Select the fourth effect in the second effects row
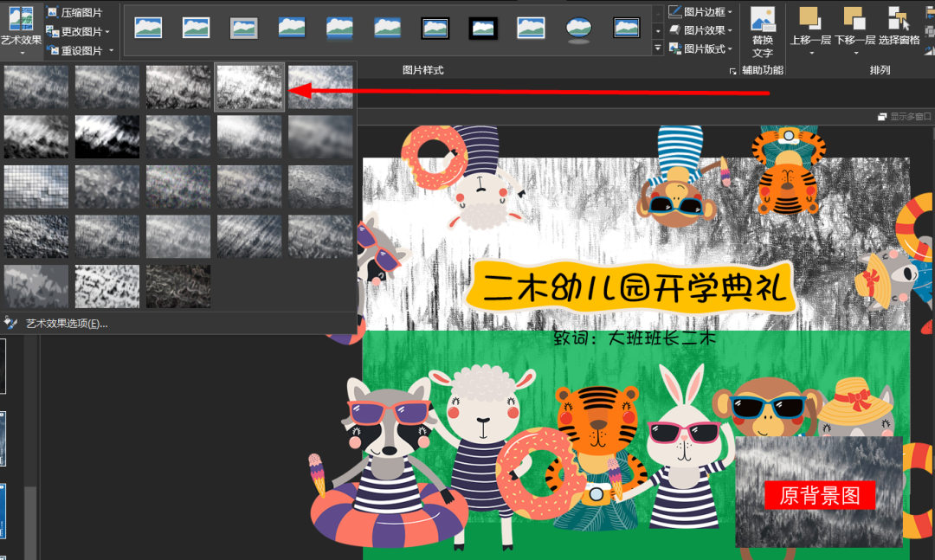 point(249,137)
